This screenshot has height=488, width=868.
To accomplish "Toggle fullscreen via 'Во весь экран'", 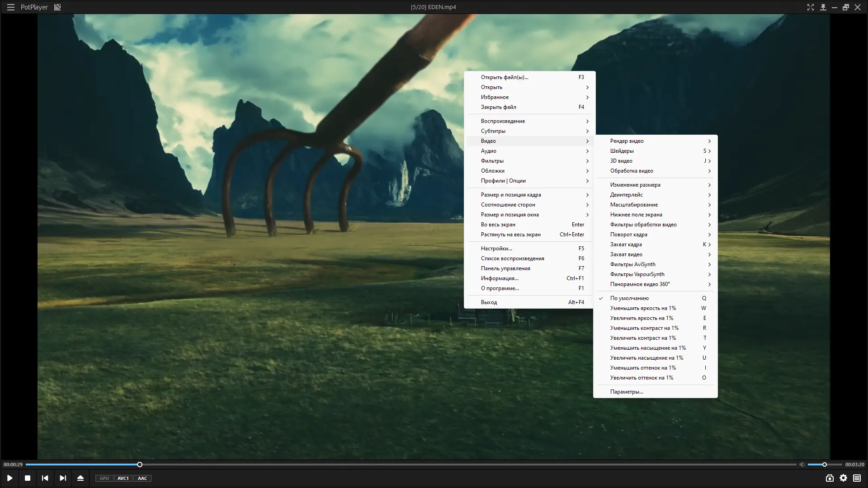I will pyautogui.click(x=498, y=225).
